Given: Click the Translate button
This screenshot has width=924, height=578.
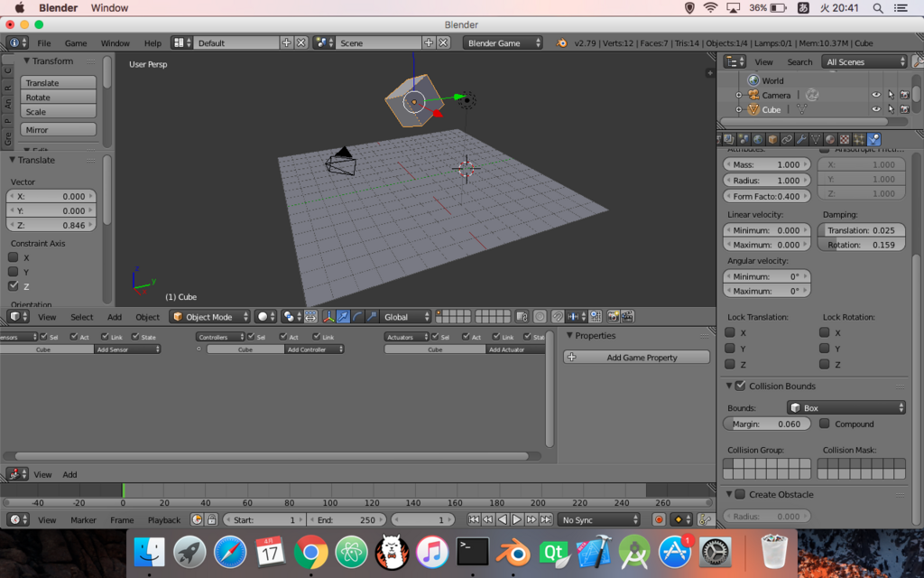Looking at the screenshot, I should (x=59, y=82).
